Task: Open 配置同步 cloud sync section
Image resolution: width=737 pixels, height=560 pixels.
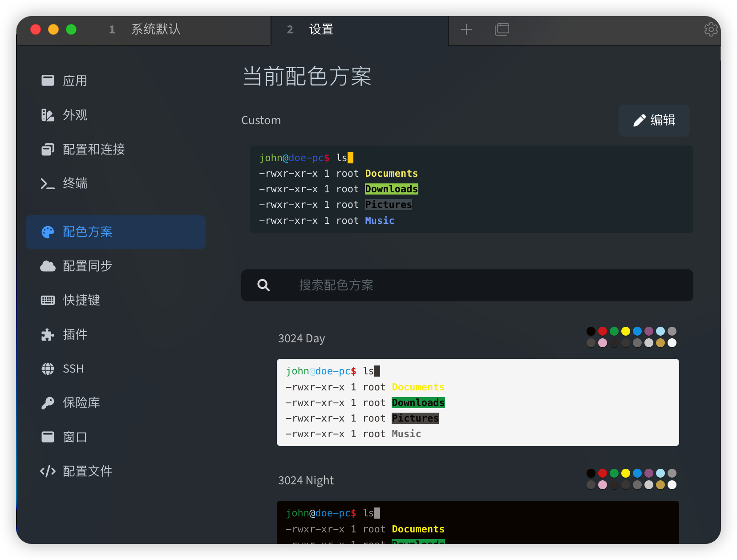Action: pyautogui.click(x=115, y=266)
